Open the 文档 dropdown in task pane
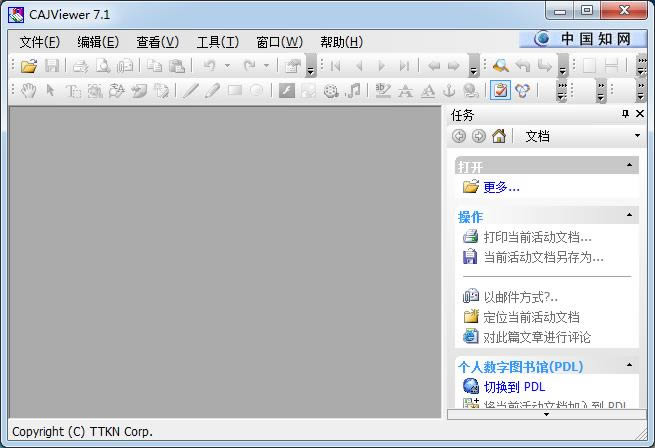 click(x=637, y=135)
